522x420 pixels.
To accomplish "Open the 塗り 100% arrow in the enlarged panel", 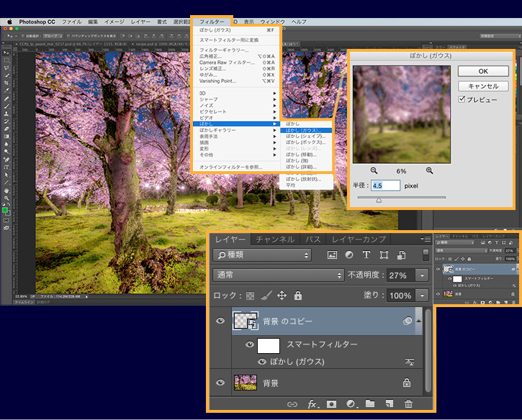I will pos(422,296).
